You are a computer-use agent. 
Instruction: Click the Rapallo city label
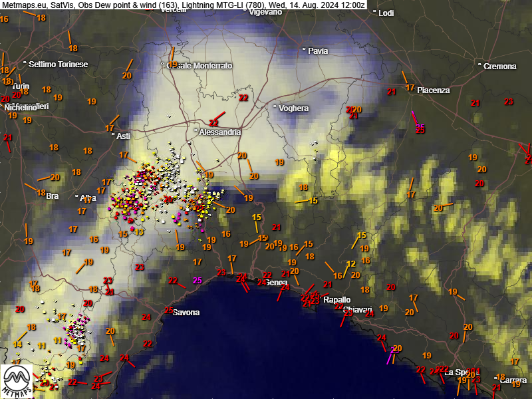point(336,300)
